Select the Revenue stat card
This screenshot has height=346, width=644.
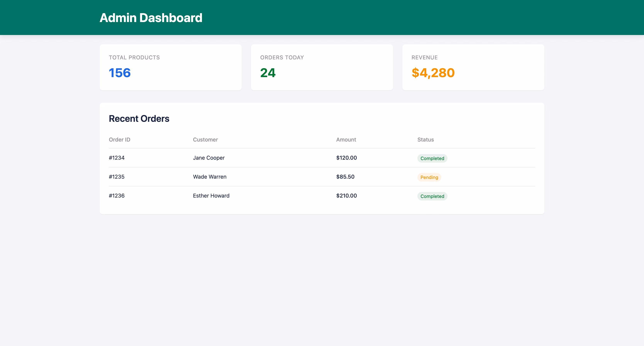click(473, 67)
